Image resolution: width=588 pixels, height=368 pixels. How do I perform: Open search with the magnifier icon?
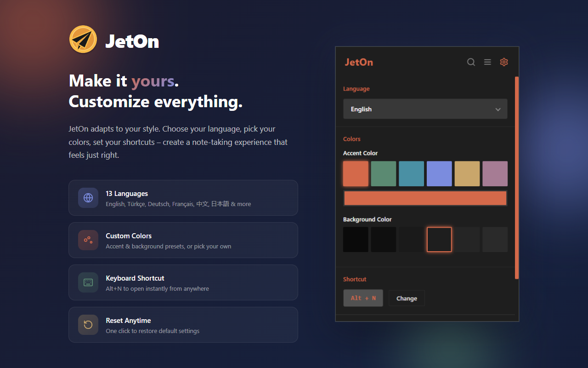[471, 62]
